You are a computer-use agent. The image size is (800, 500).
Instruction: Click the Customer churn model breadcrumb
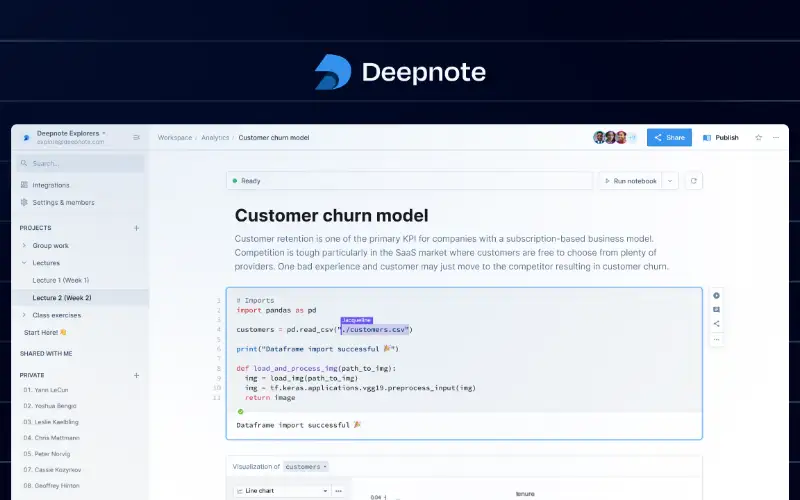tap(273, 137)
